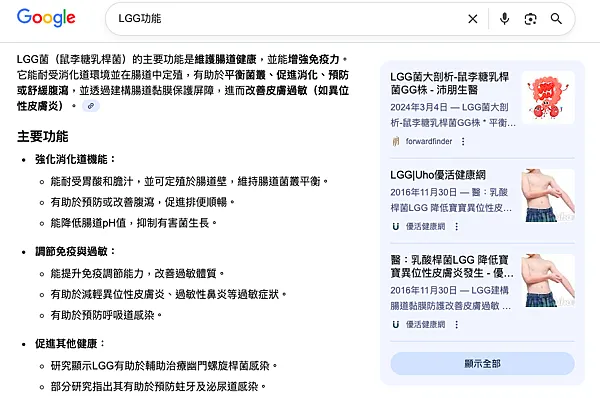Open more options for the 乳酸桿菌LGG 降低 result
Screen dimensions: 600x398
(457, 325)
